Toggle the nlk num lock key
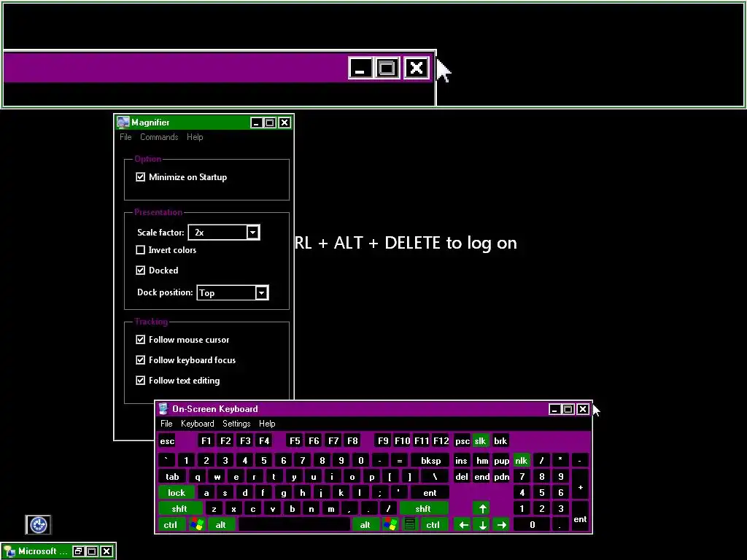 coord(521,461)
